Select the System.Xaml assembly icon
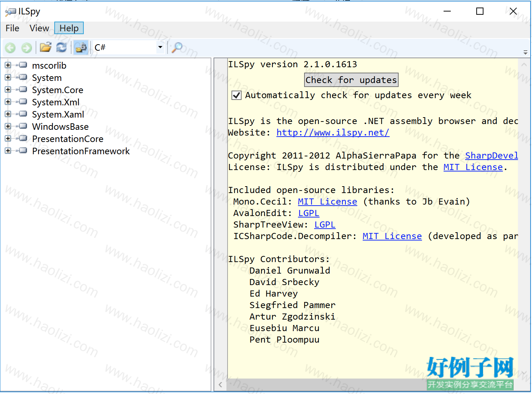 [22, 114]
